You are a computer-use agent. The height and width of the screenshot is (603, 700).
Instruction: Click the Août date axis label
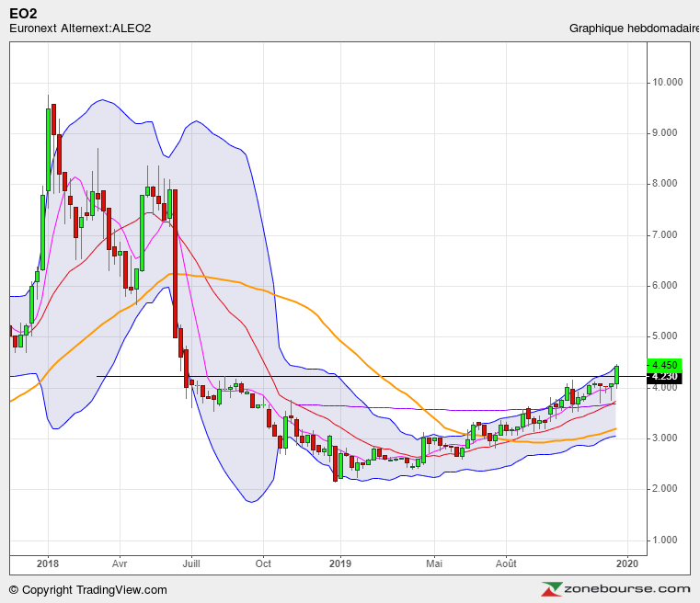click(x=506, y=563)
